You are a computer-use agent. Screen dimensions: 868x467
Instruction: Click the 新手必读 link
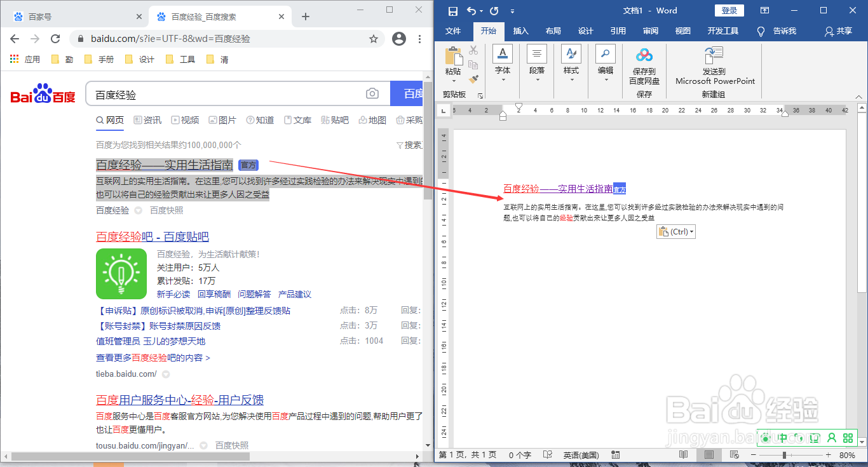pyautogui.click(x=173, y=294)
